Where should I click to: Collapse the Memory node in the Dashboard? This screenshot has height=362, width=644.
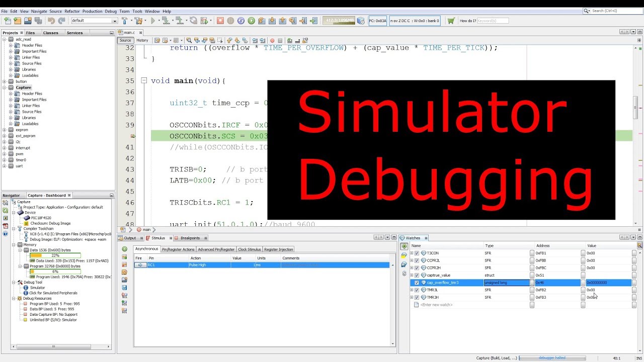click(x=14, y=245)
